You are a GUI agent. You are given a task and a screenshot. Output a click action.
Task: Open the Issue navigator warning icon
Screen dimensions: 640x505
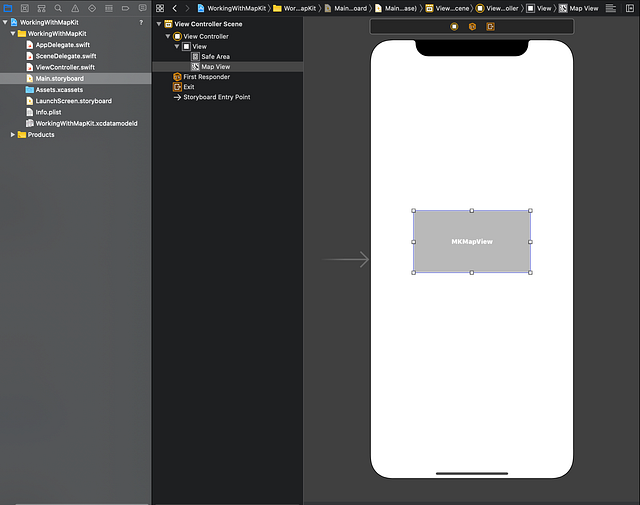(75, 8)
